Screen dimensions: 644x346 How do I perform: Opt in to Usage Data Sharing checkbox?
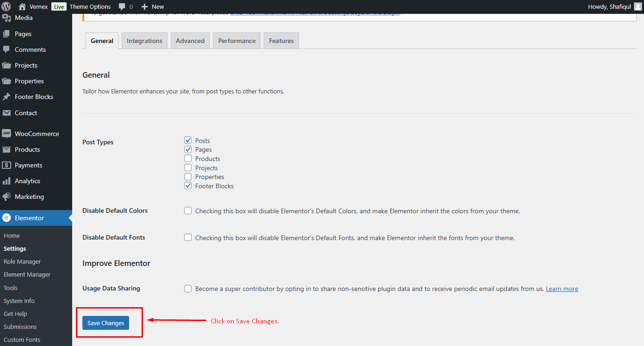188,289
